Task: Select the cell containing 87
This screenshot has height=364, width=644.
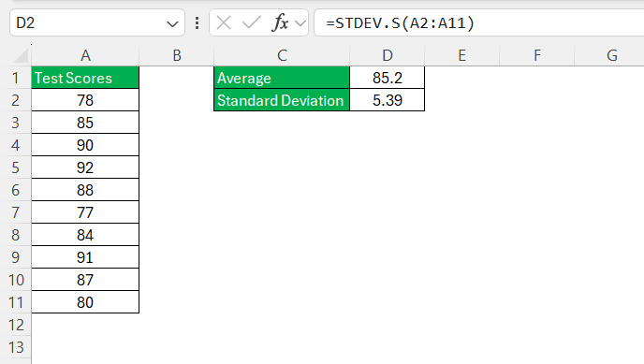Action: pyautogui.click(x=85, y=280)
